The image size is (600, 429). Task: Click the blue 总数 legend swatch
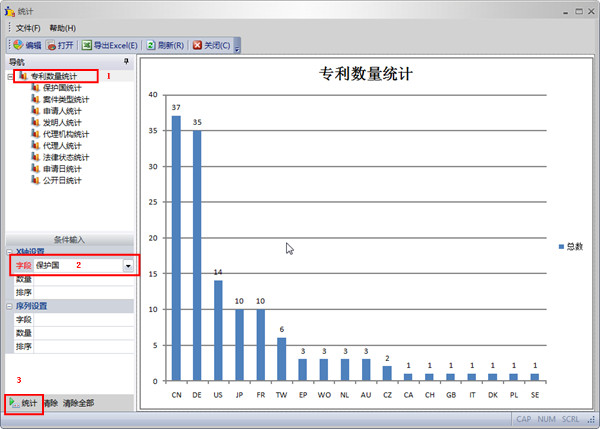tap(561, 247)
